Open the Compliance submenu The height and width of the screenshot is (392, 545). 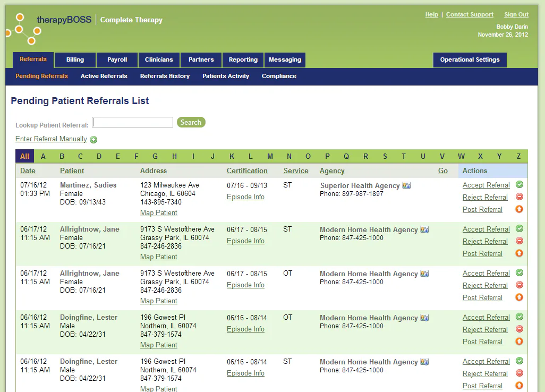coord(279,76)
